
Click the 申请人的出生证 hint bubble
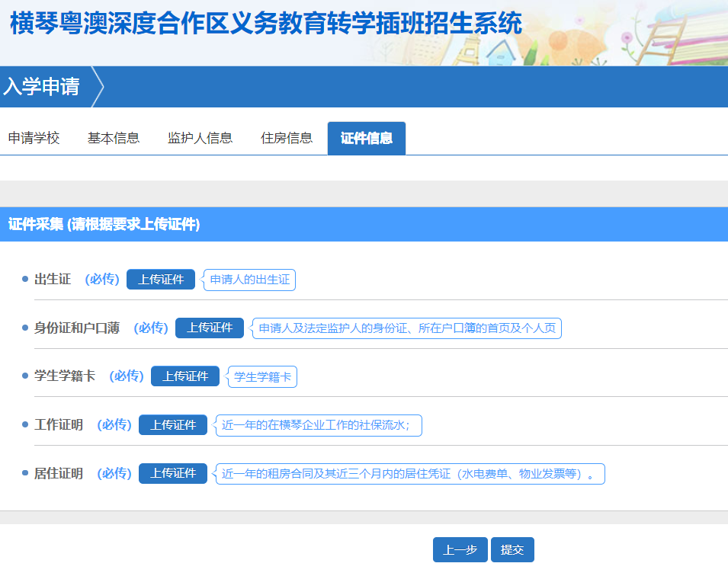coord(250,280)
